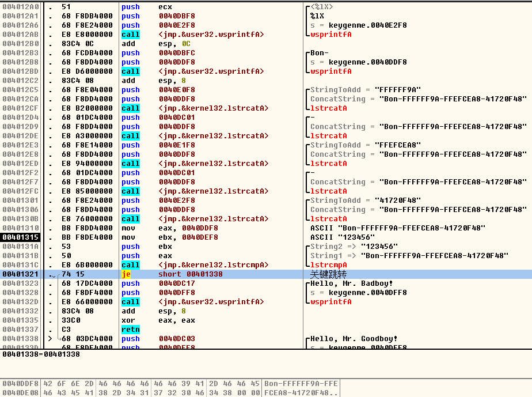Select the 'mov eax, 0040DDF8' instruction

click(170, 228)
